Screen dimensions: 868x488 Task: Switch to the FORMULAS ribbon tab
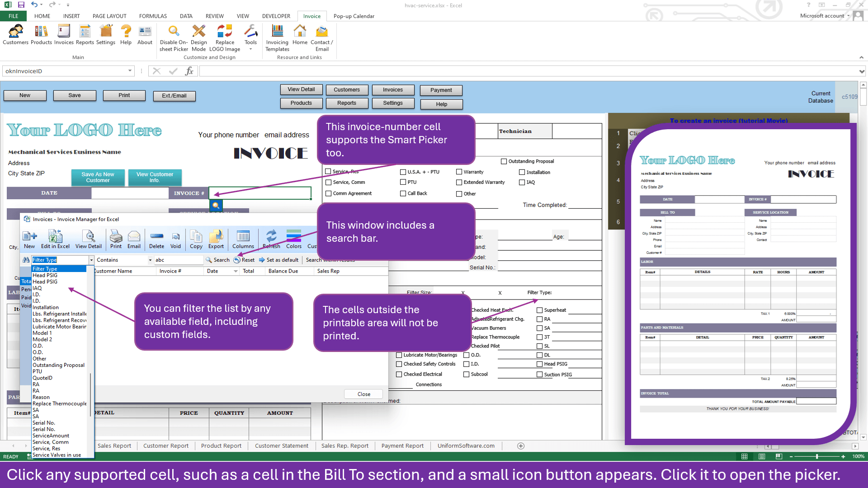153,16
